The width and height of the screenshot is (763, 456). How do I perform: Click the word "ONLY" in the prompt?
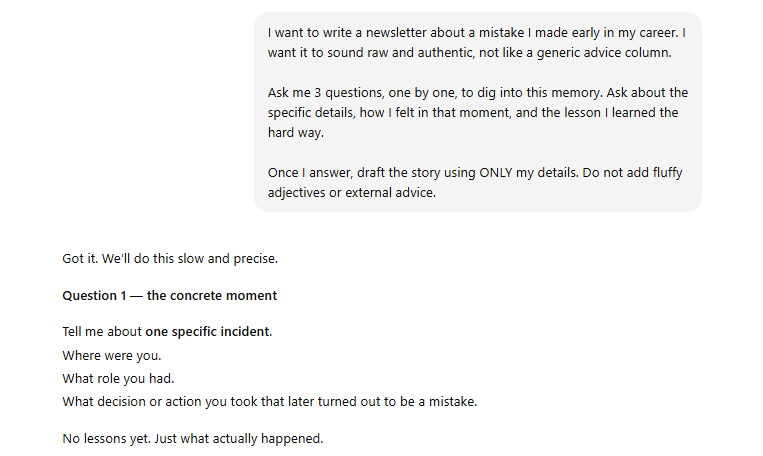click(496, 173)
